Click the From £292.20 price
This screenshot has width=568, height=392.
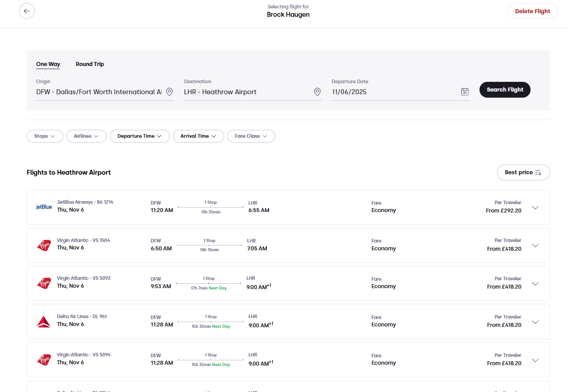pos(504,211)
